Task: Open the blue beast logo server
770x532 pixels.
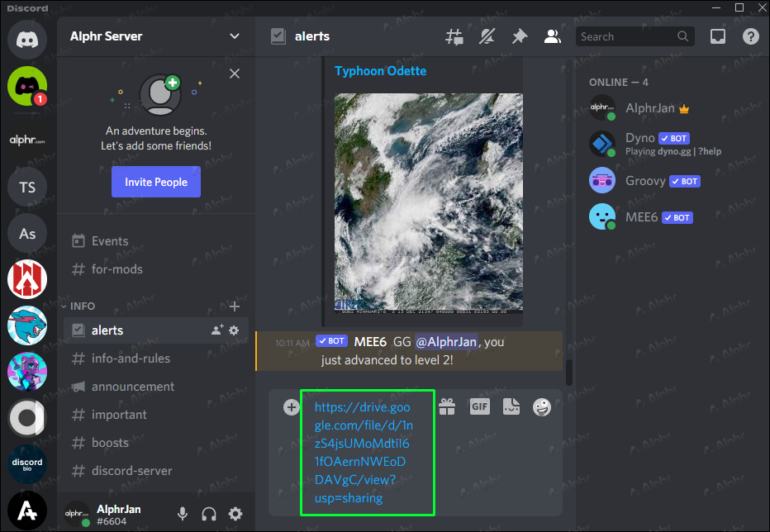Action: point(27,325)
